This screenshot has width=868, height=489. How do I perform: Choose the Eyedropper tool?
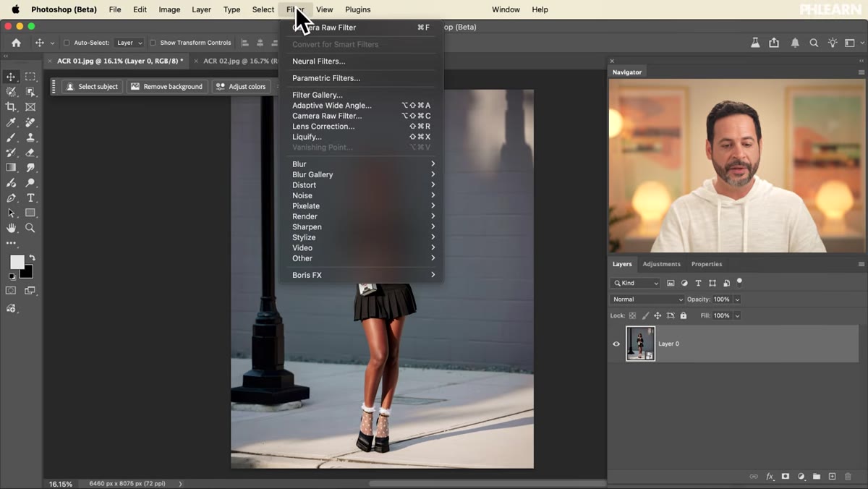point(11,122)
